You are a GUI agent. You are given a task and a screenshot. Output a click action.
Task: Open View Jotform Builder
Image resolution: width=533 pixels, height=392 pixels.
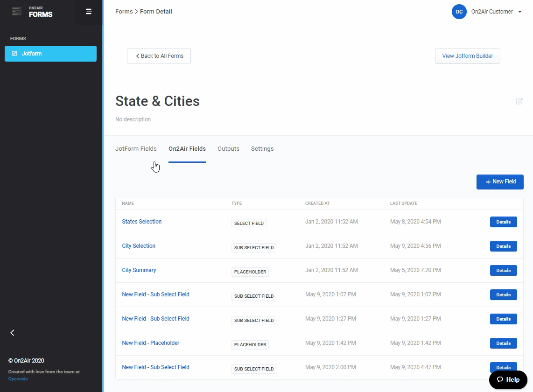tap(467, 56)
